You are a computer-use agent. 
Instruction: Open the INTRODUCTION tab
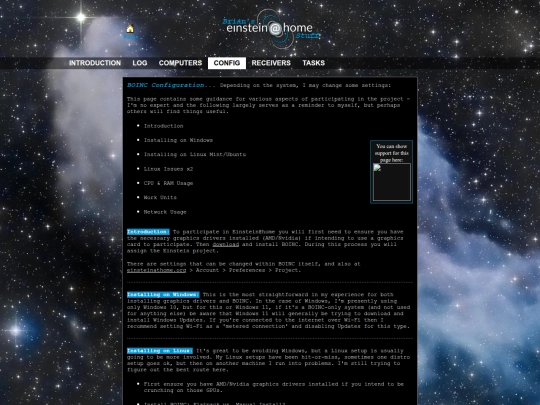click(95, 63)
